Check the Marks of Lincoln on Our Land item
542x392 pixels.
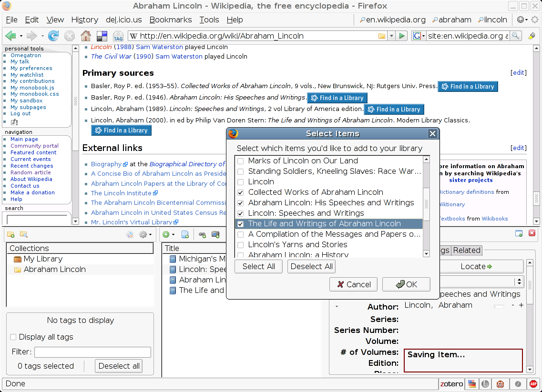[241, 161]
